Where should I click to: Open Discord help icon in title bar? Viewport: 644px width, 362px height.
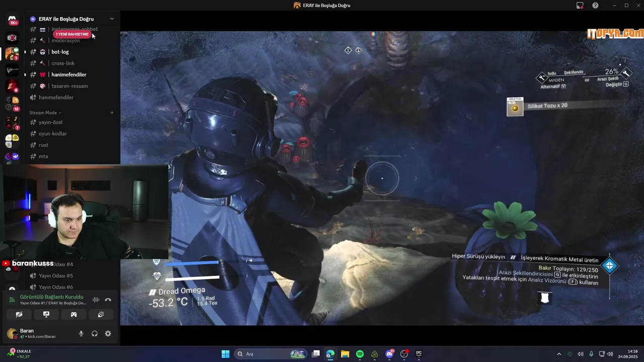pos(595,6)
